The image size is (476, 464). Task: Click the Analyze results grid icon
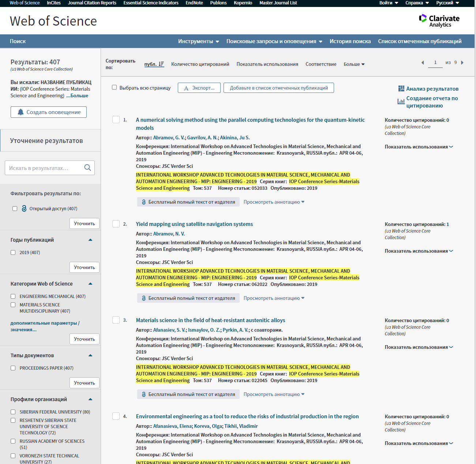click(401, 88)
